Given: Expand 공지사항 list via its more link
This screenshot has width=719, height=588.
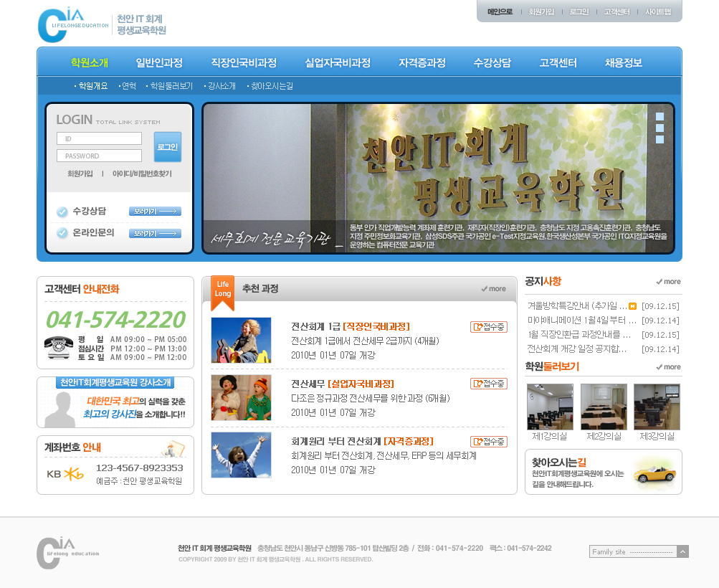Looking at the screenshot, I should click(x=668, y=282).
